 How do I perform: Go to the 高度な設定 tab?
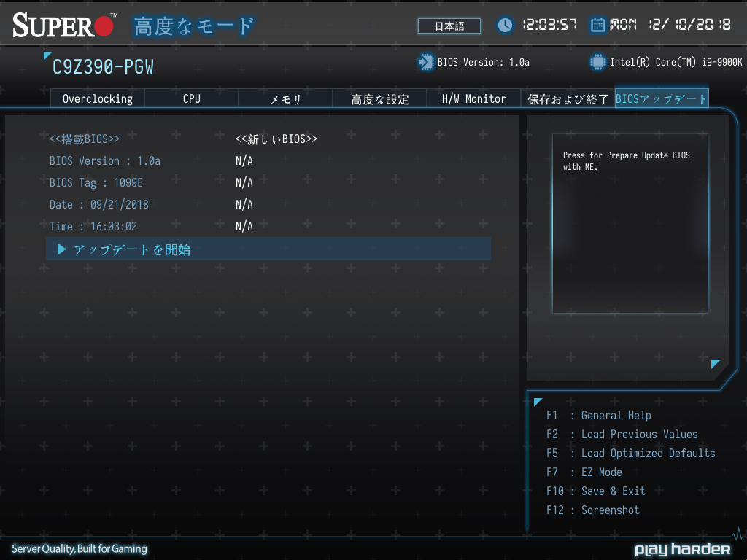coord(379,98)
